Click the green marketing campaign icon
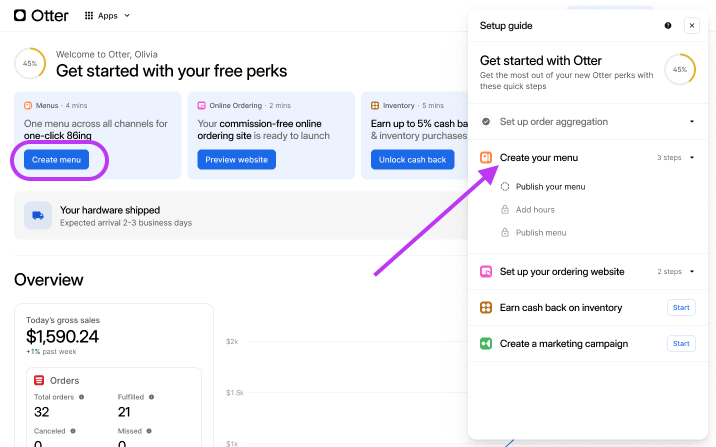The width and height of the screenshot is (716, 447). coord(486,344)
